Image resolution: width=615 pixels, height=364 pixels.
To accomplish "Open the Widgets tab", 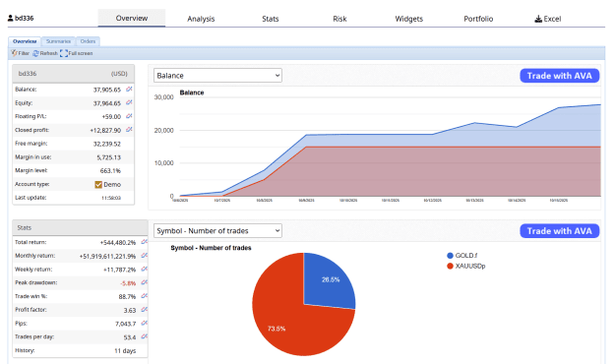I will pos(408,19).
